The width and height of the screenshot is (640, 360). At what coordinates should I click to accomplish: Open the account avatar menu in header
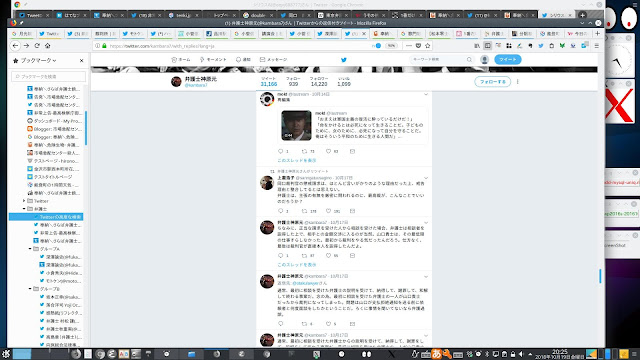tap(484, 60)
